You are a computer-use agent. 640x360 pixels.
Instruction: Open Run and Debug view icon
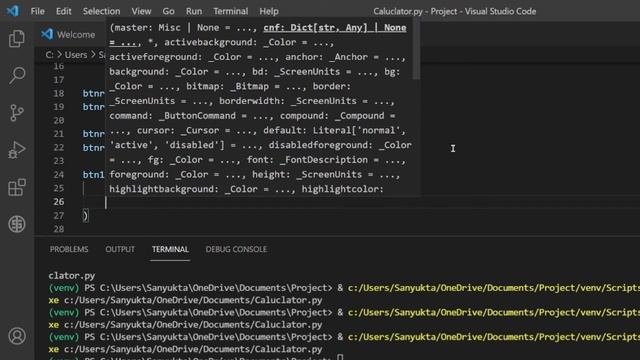point(17,150)
